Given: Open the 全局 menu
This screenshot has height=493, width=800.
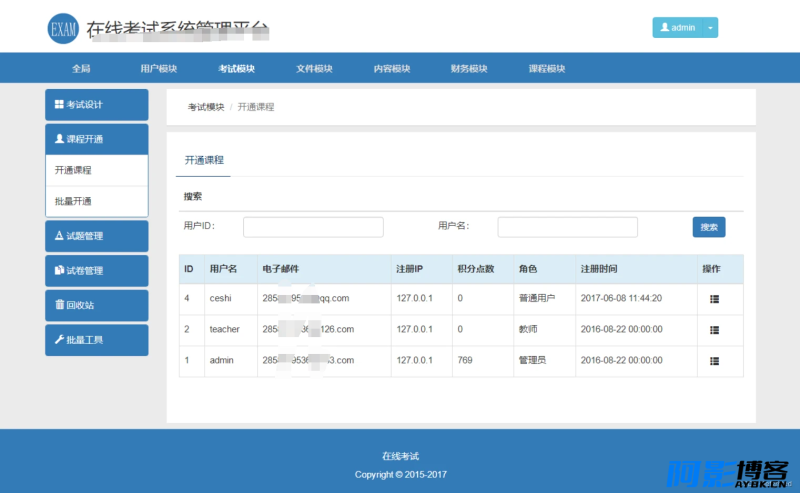Looking at the screenshot, I should click(x=81, y=68).
